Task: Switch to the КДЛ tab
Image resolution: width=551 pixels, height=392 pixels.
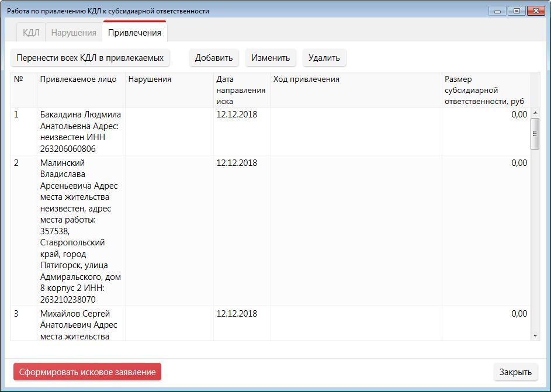Action: tap(31, 33)
